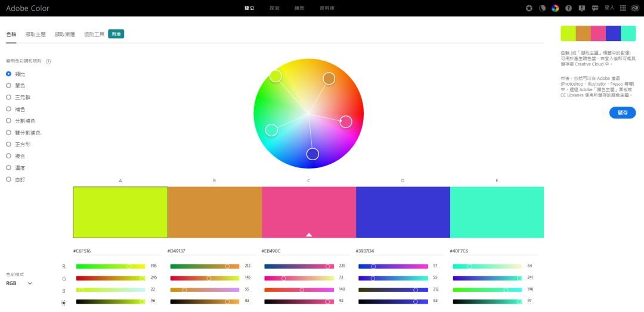Open the apps grid icon
The image size is (644, 312).
pyautogui.click(x=623, y=8)
